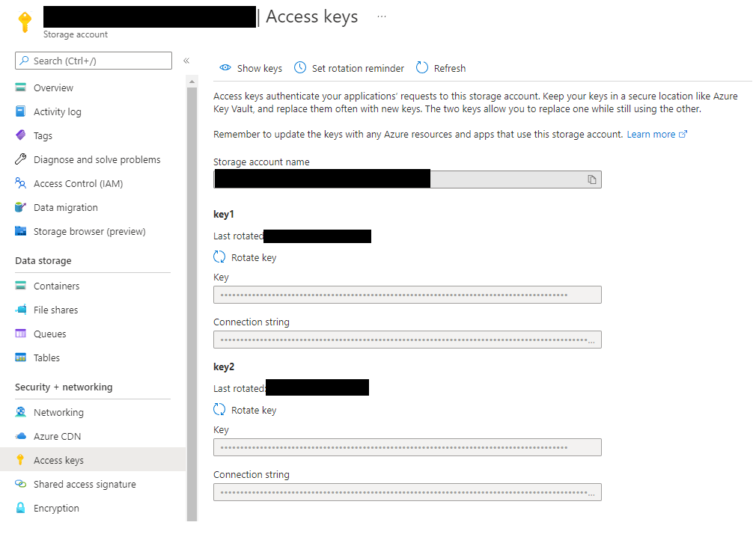The image size is (756, 540).
Task: Click the Refresh icon in toolbar
Action: click(x=422, y=68)
